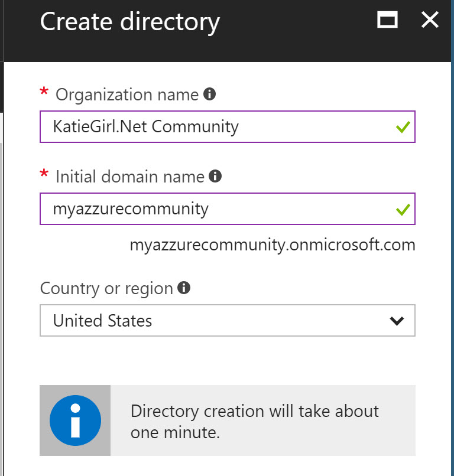Click the Organization name label
This screenshot has width=454, height=476.
click(x=127, y=94)
